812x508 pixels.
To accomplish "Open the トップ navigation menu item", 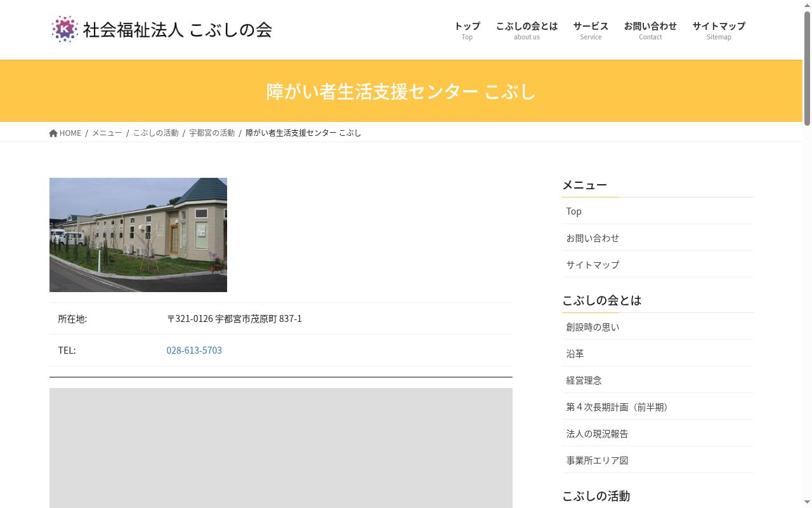I will (467, 30).
